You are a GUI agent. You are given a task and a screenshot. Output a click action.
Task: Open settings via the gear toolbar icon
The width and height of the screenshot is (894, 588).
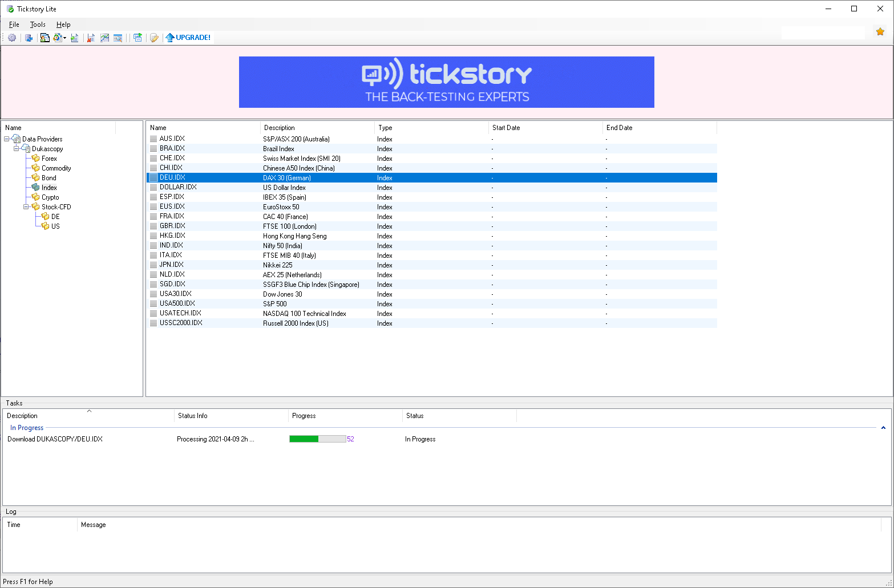tap(12, 38)
